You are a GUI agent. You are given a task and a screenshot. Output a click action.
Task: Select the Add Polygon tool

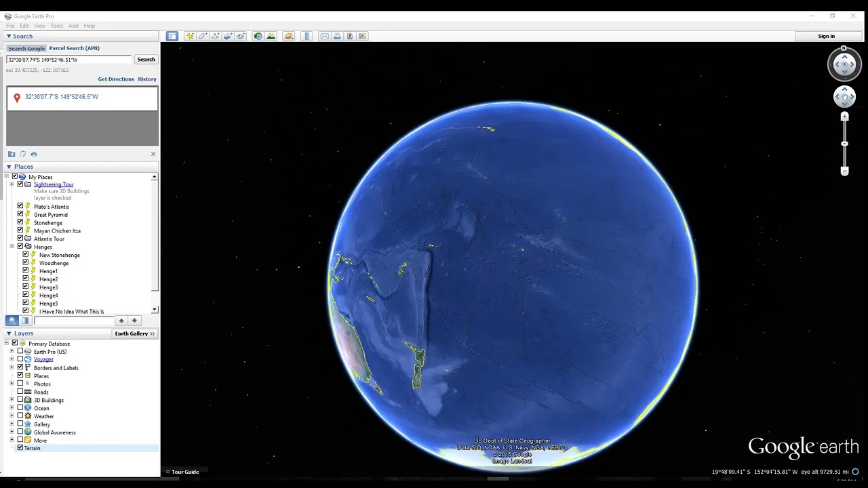tap(203, 36)
